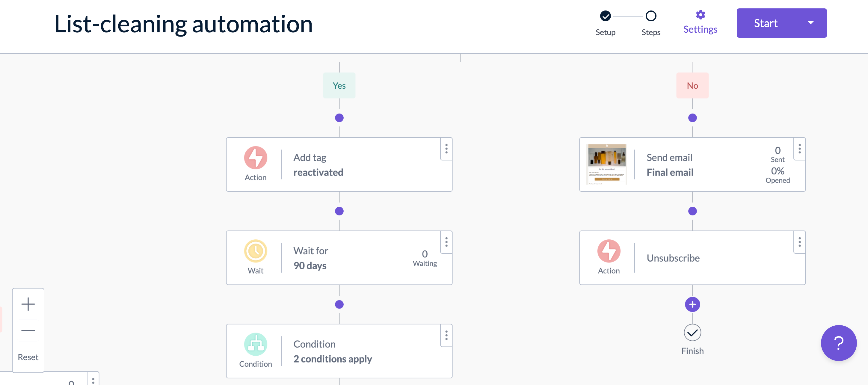The height and width of the screenshot is (385, 868).
Task: Open the help question mark bubble
Action: click(839, 343)
